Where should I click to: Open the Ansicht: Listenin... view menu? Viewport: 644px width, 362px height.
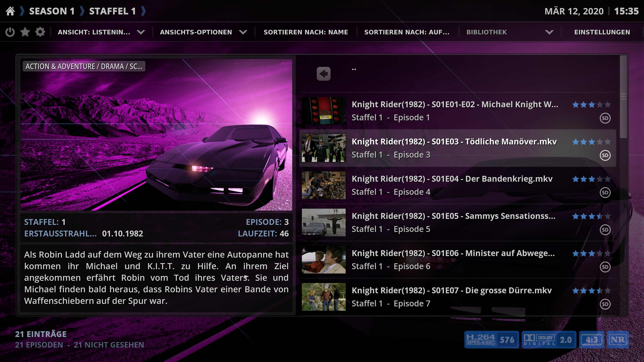[x=94, y=32]
